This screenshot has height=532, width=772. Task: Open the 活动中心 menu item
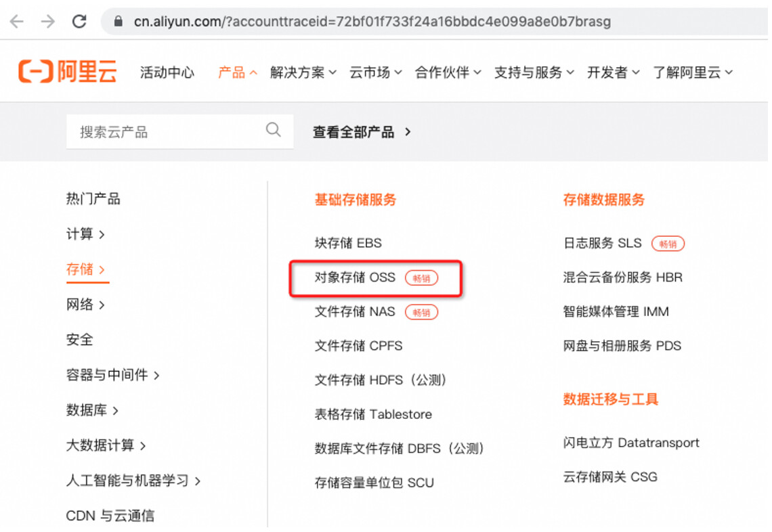point(167,72)
